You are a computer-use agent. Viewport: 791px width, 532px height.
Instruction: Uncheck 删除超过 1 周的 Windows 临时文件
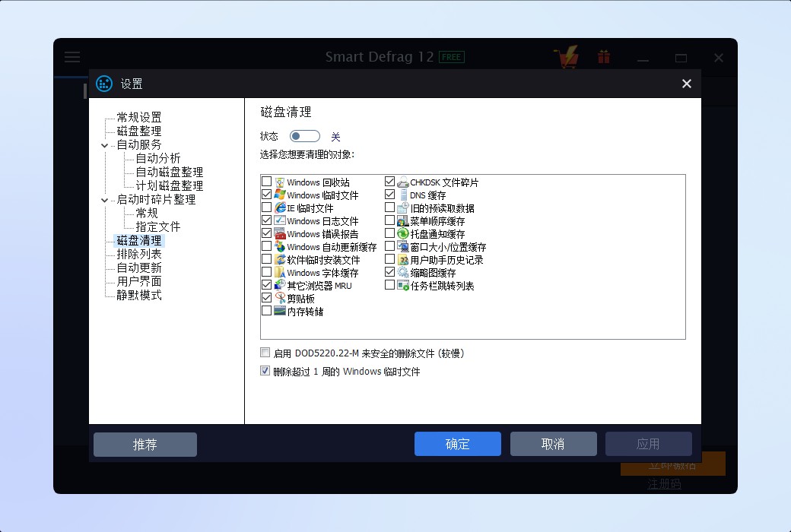tap(265, 371)
